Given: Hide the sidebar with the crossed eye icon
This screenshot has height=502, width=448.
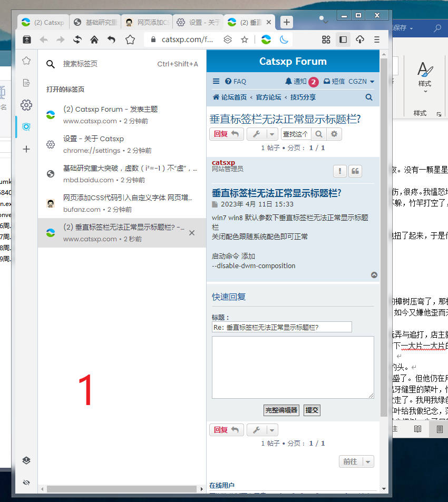Looking at the screenshot, I should [x=26, y=482].
